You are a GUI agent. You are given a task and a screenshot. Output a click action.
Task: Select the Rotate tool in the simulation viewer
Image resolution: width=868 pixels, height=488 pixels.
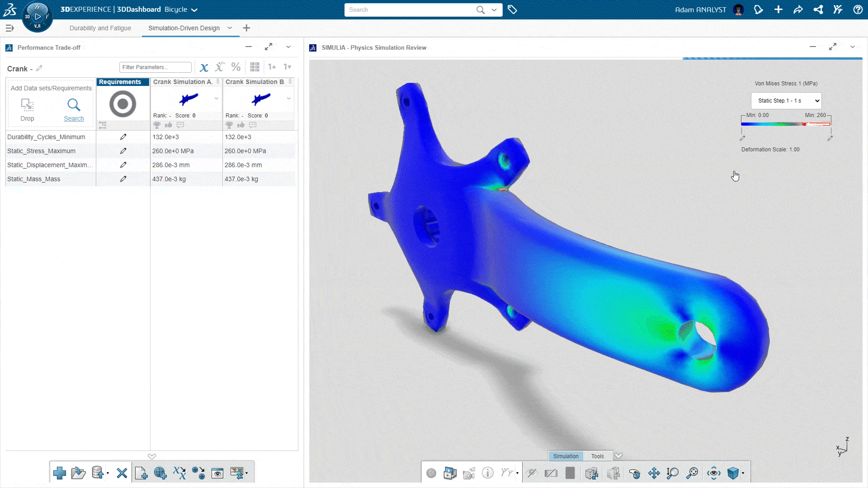pos(635,473)
